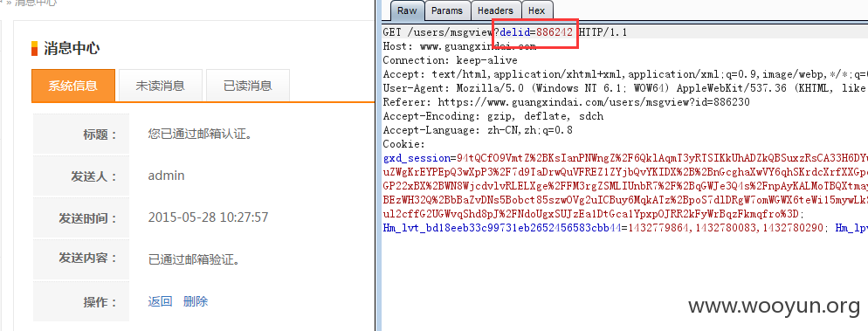Image resolution: width=868 pixels, height=331 pixels.
Task: Click the Referer header line
Action: [567, 102]
